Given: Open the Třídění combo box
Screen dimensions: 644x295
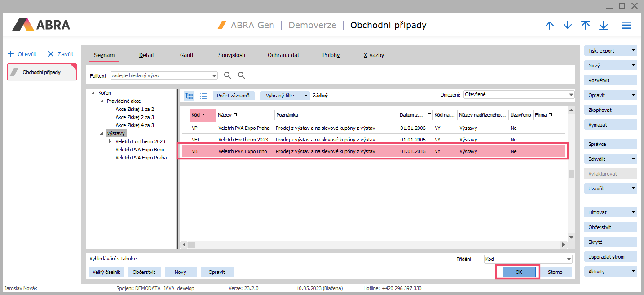Looking at the screenshot, I should click(x=528, y=259).
